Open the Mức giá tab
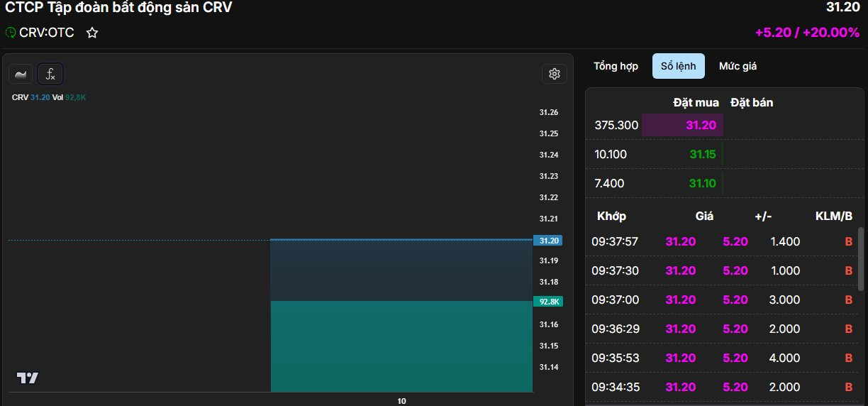Viewport: 868px width, 406px height. 738,66
